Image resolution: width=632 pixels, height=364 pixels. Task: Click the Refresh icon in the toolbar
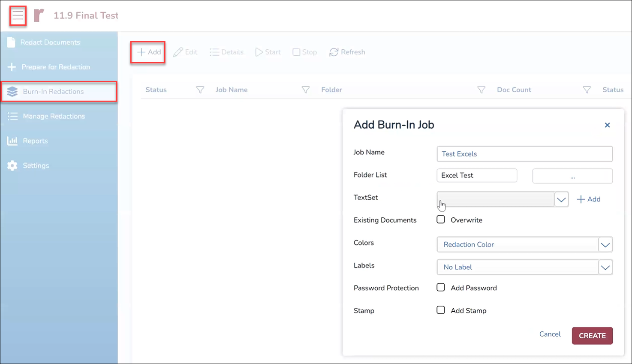pyautogui.click(x=334, y=52)
